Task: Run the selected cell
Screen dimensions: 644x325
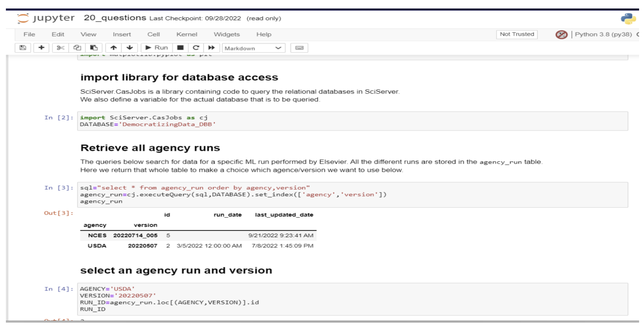Action: [157, 48]
